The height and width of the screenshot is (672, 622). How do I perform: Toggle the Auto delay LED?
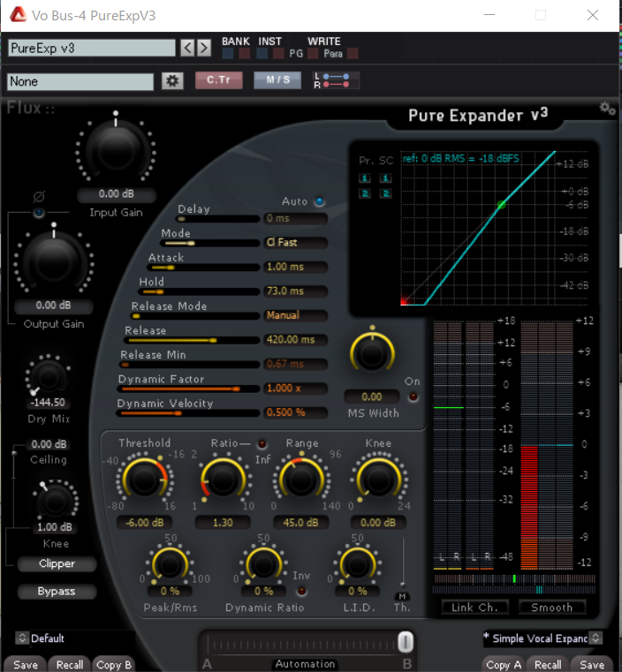pyautogui.click(x=319, y=201)
